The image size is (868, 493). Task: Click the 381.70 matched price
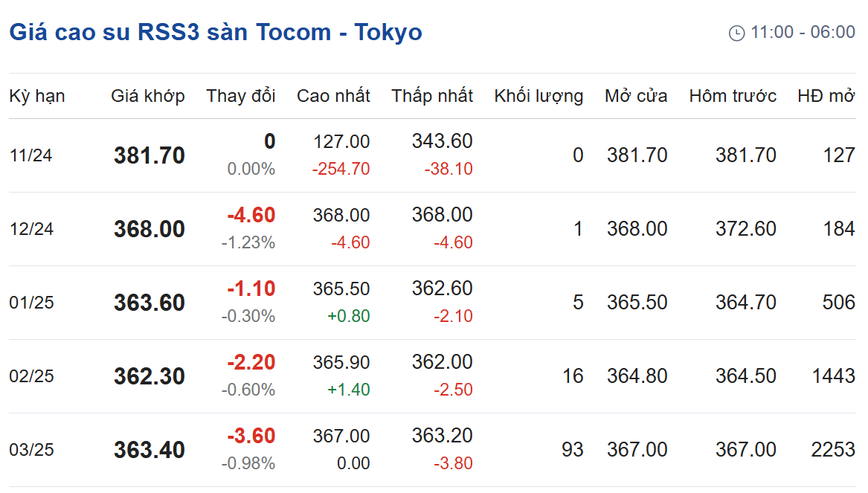coord(150,155)
